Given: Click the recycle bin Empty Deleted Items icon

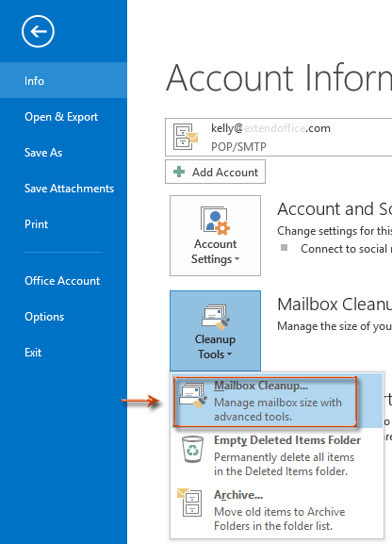Looking at the screenshot, I should [192, 450].
